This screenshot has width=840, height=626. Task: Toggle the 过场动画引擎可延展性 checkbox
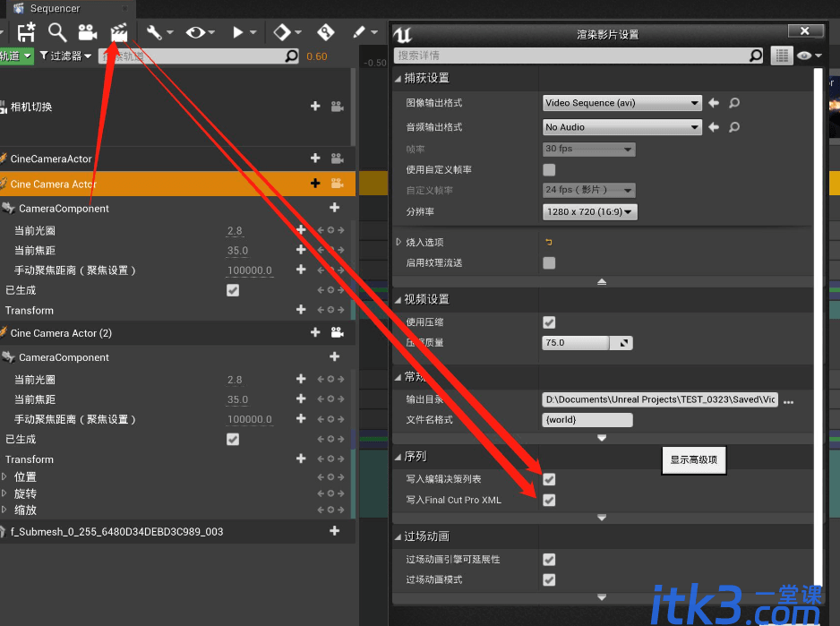click(x=549, y=560)
